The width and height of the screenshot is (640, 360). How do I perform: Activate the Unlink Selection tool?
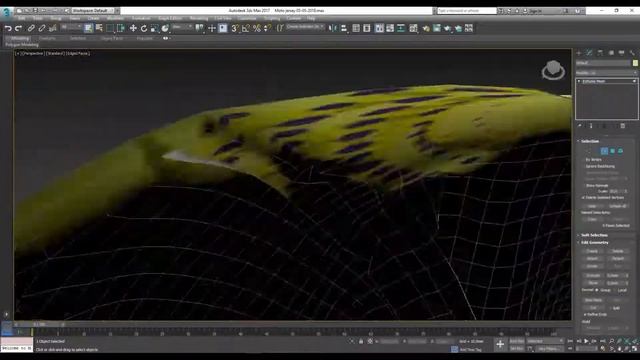42,28
